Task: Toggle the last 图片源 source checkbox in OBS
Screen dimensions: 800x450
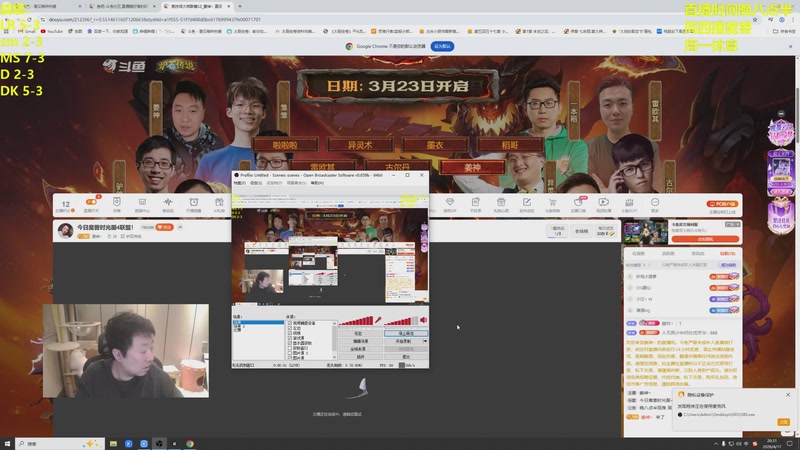Action: tap(290, 358)
